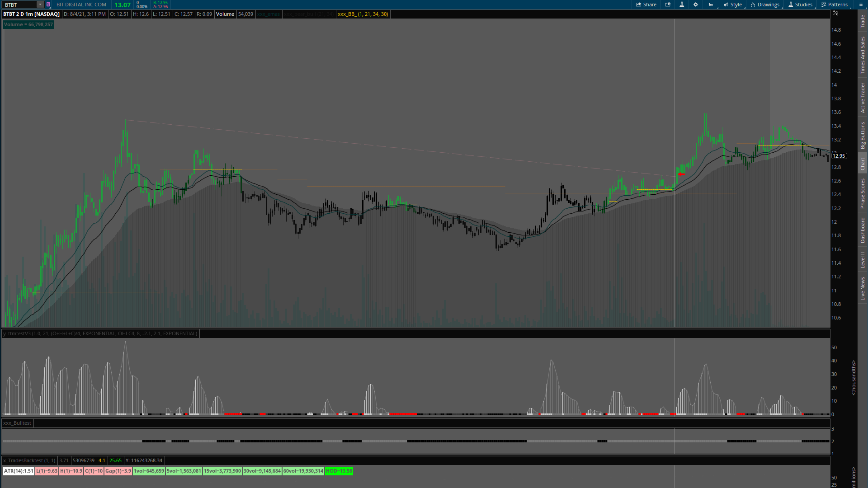Screen dimensions: 868x488
Task: Click inside the BTBT symbol field
Action: tap(18, 5)
